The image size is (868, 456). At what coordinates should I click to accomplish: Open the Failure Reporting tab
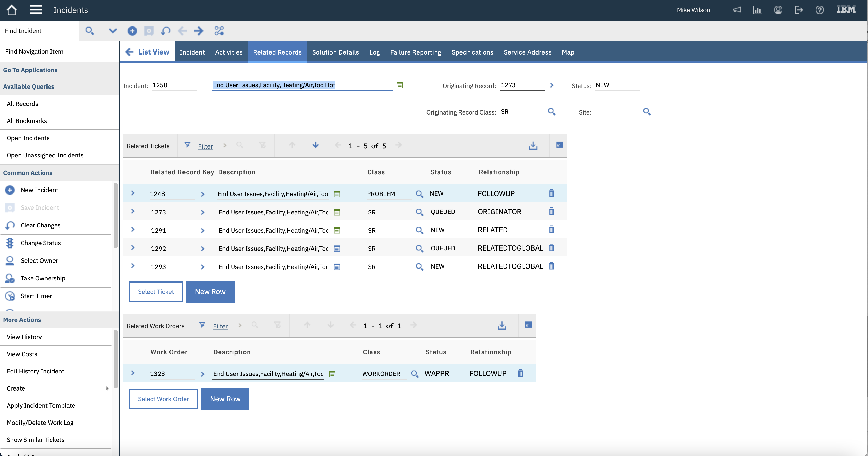pyautogui.click(x=416, y=52)
